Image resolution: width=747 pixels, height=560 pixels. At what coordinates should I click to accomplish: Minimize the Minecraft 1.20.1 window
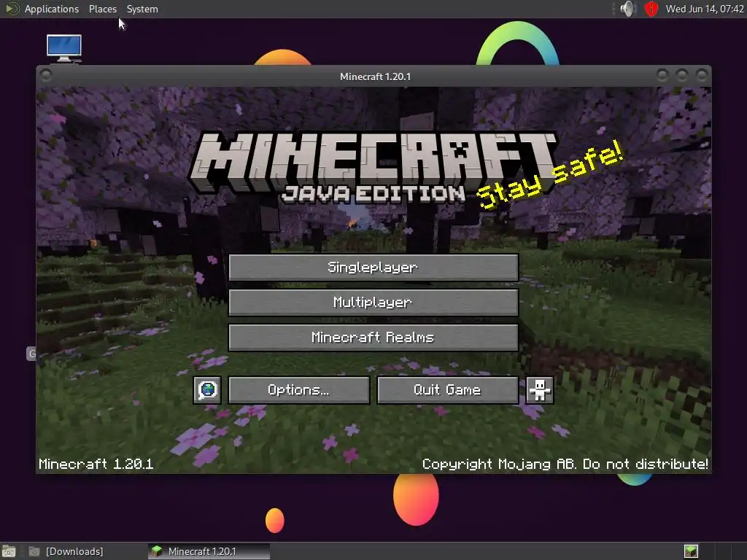(x=662, y=75)
